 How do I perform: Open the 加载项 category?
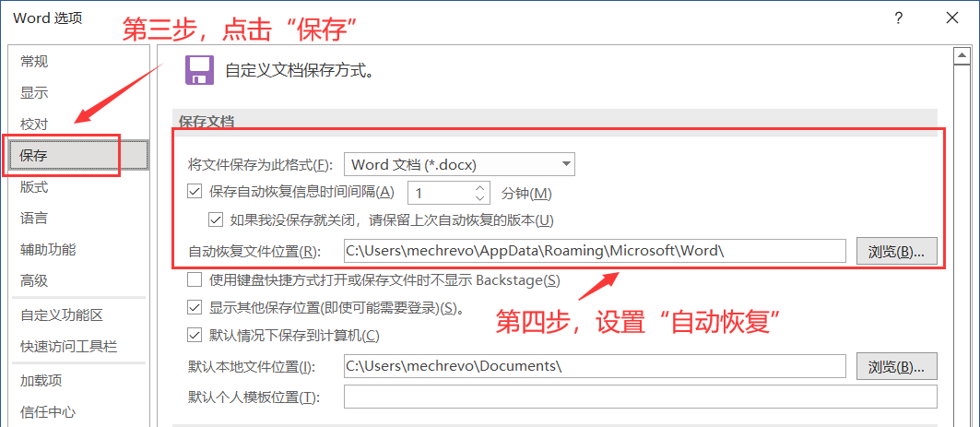[x=41, y=381]
